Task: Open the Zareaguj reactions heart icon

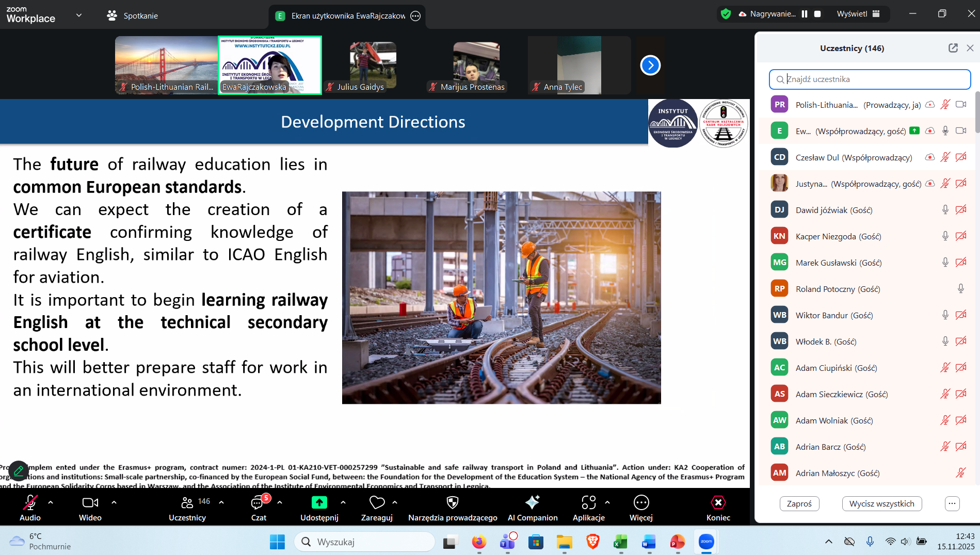Action: pos(377,503)
